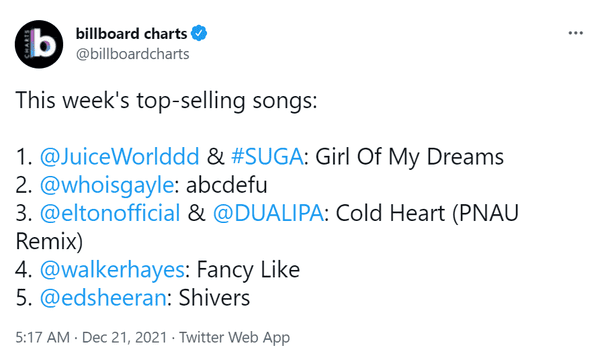Click the 5:17 AM timestamp
Screen dimensions: 600x362
(x=42, y=338)
